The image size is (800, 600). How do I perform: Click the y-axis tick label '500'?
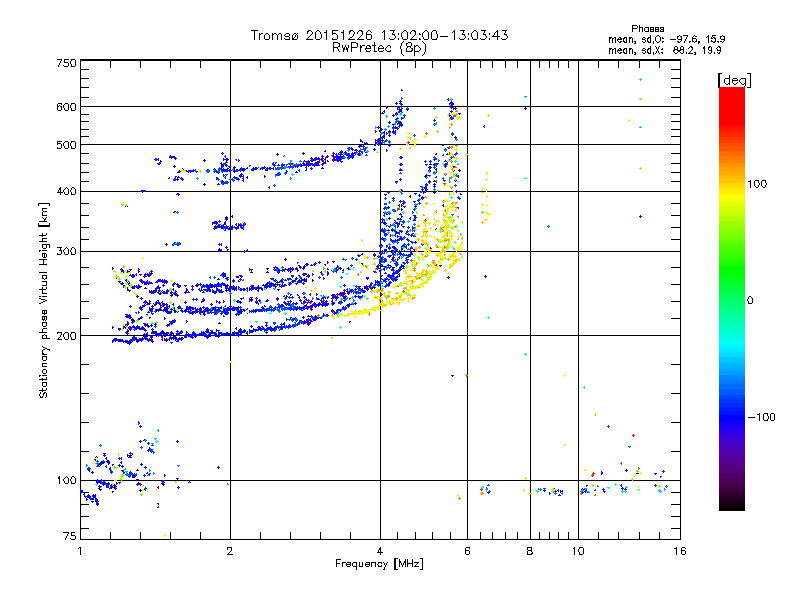(66, 145)
